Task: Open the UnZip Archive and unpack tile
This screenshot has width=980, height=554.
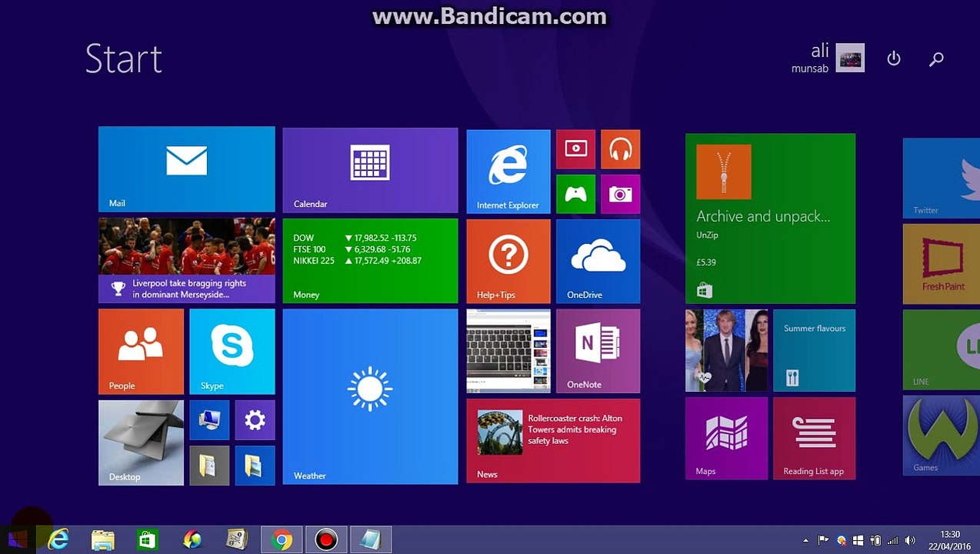Action: 770,219
